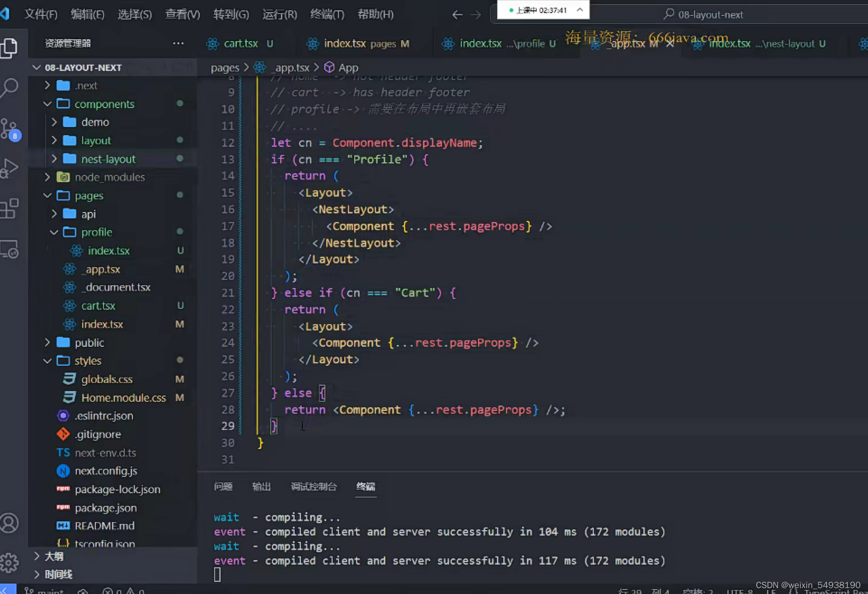
Task: Go back with the left arrow
Action: pyautogui.click(x=457, y=15)
